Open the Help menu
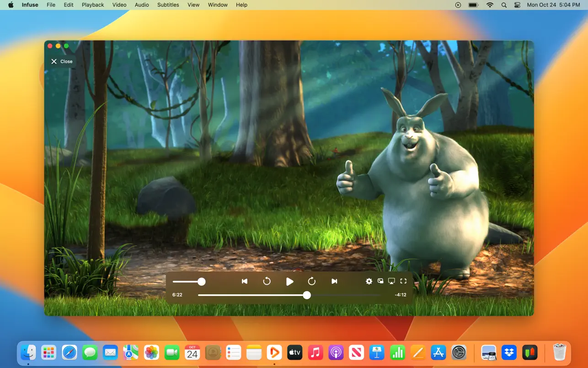The width and height of the screenshot is (588, 368). (x=241, y=5)
